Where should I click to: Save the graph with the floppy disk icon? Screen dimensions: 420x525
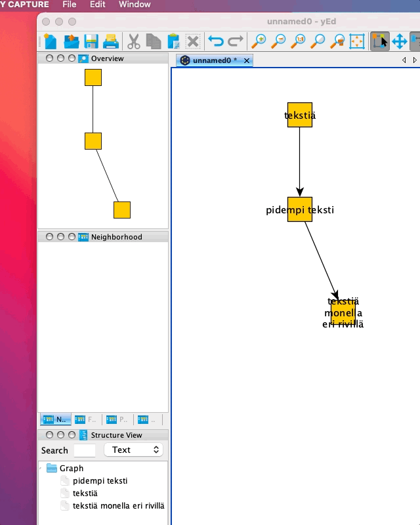pyautogui.click(x=91, y=42)
